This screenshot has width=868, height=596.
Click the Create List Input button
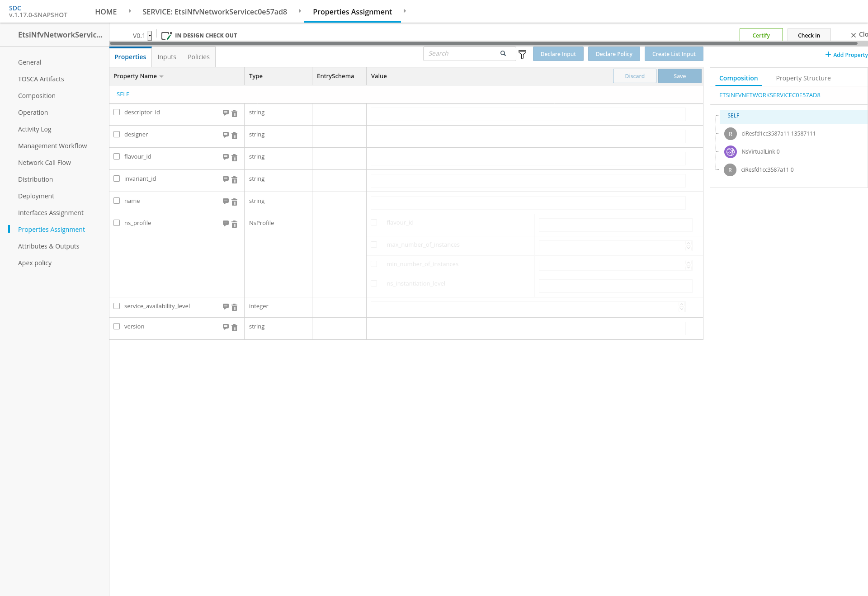[674, 54]
